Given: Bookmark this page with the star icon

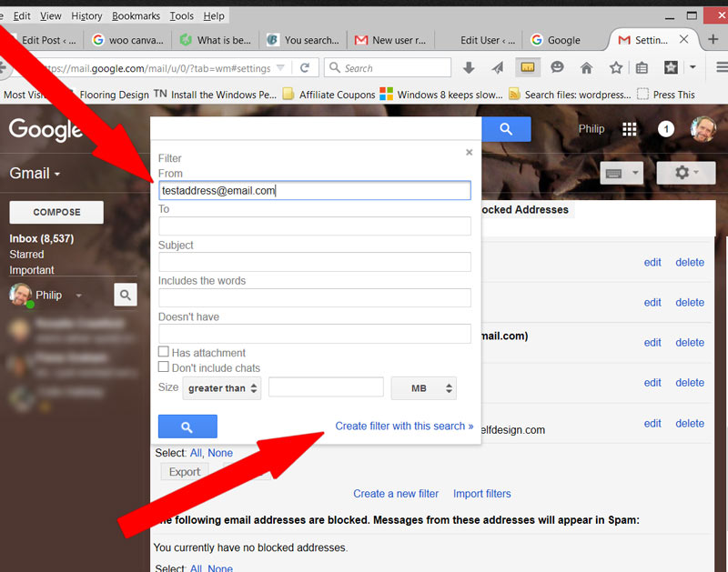Looking at the screenshot, I should (x=616, y=68).
